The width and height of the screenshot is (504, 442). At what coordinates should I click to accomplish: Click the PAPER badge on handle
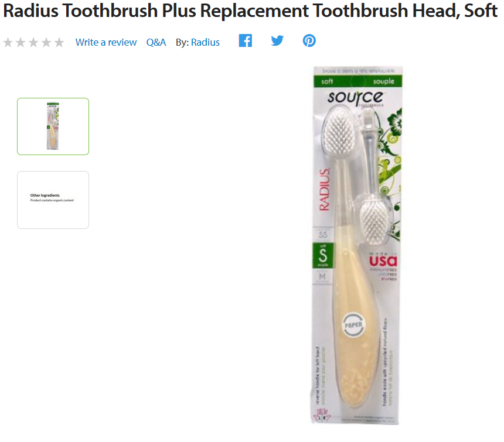[x=353, y=325]
